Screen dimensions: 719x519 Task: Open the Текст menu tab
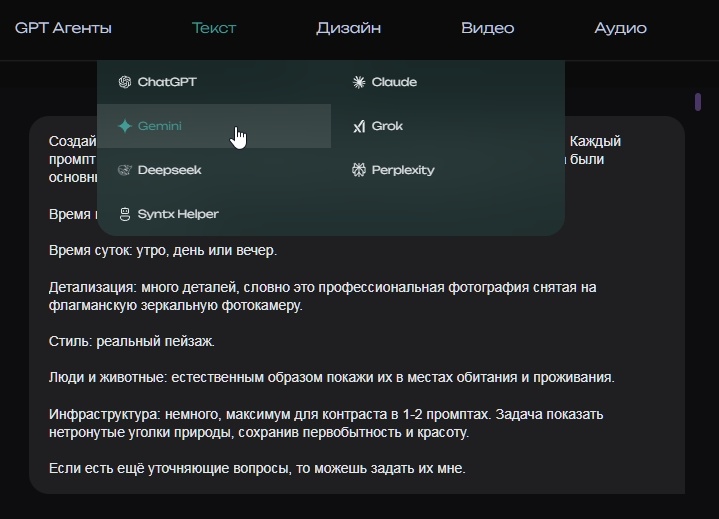214,28
